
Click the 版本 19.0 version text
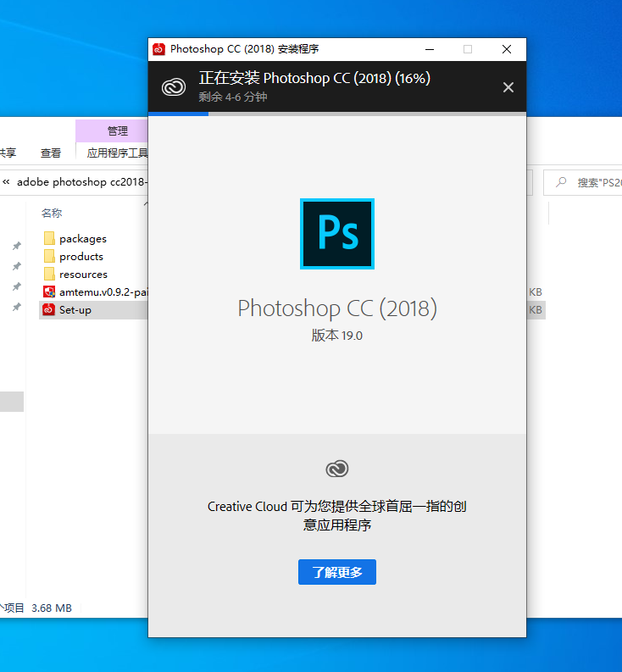point(337,336)
